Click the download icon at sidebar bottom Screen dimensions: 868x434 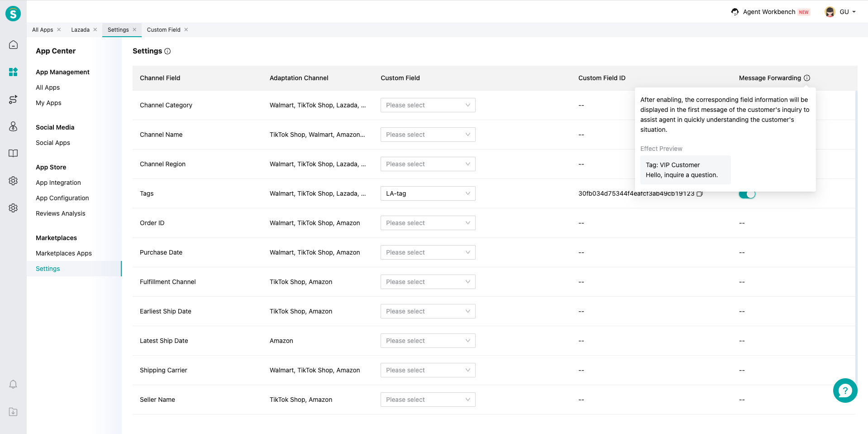tap(13, 412)
